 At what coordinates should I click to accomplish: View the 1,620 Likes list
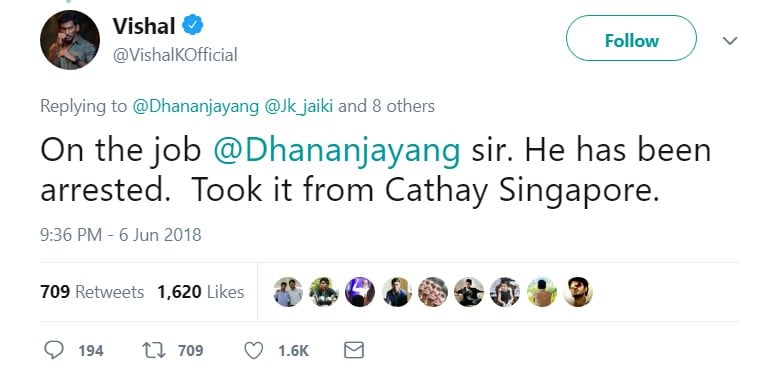click(x=200, y=292)
